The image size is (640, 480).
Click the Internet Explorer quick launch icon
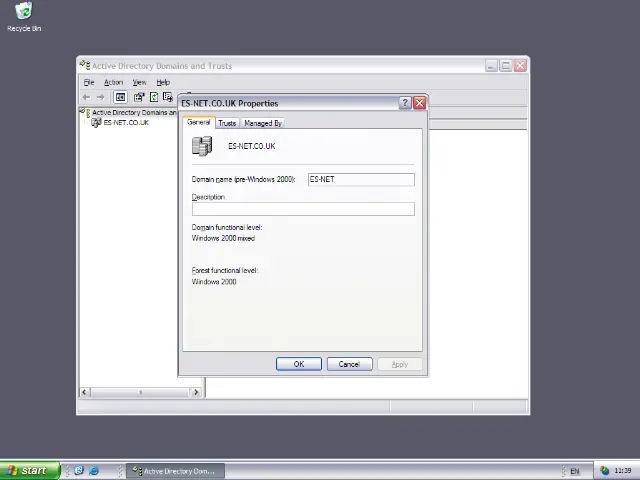tap(94, 471)
